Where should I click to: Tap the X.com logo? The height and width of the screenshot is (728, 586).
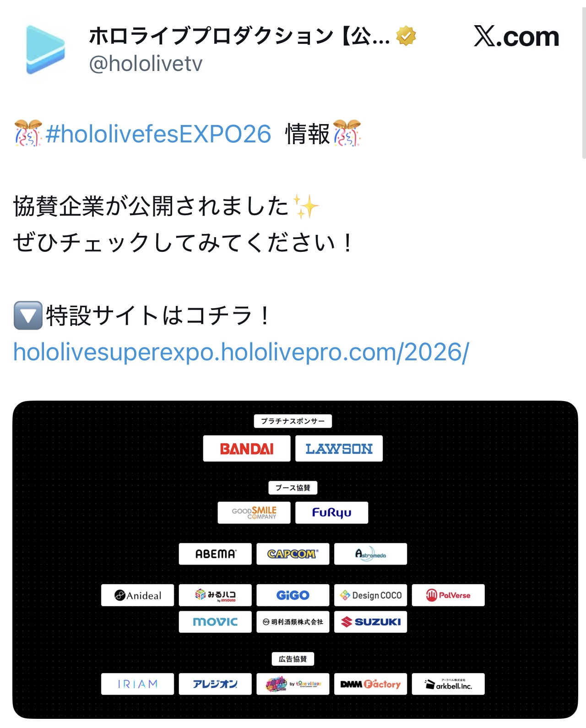pos(516,36)
